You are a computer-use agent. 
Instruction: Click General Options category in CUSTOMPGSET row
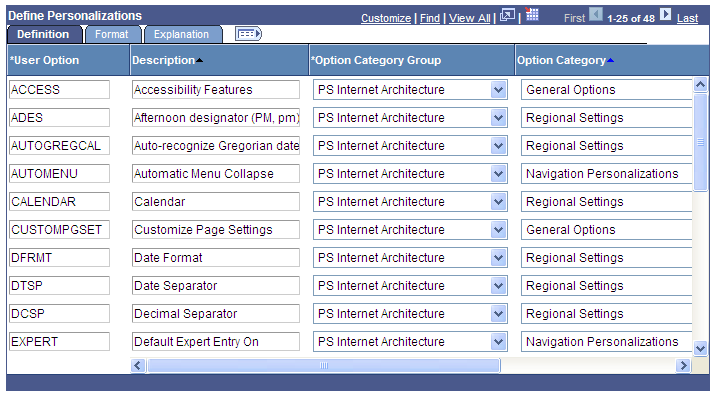click(606, 230)
